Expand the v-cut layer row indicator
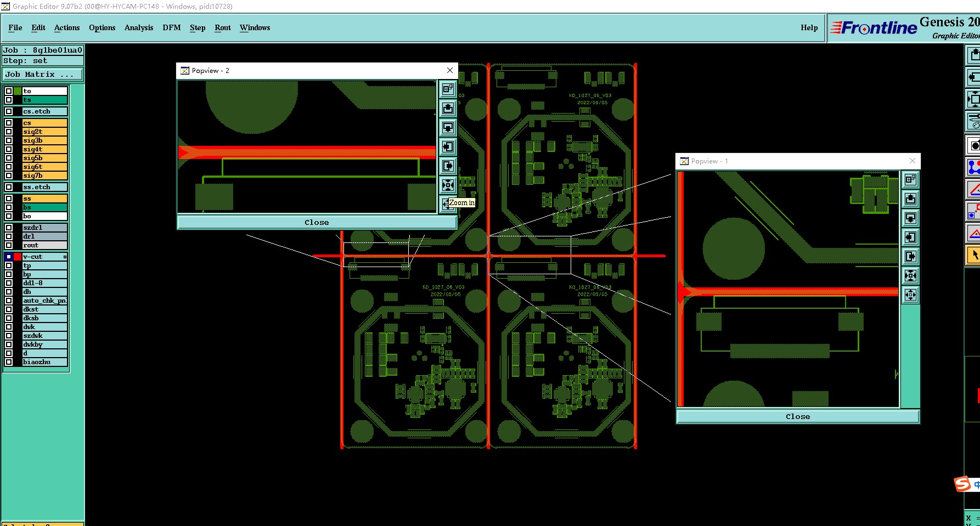This screenshot has width=980, height=526. click(x=65, y=257)
